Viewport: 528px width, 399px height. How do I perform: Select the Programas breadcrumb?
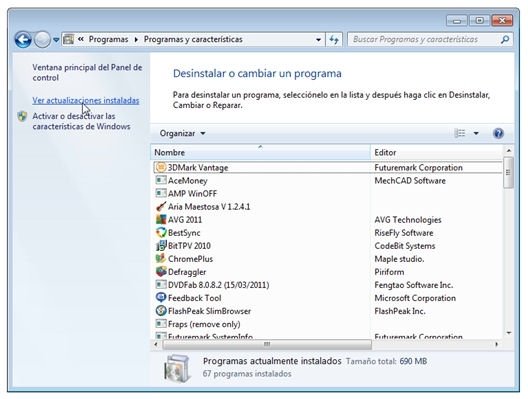click(108, 39)
